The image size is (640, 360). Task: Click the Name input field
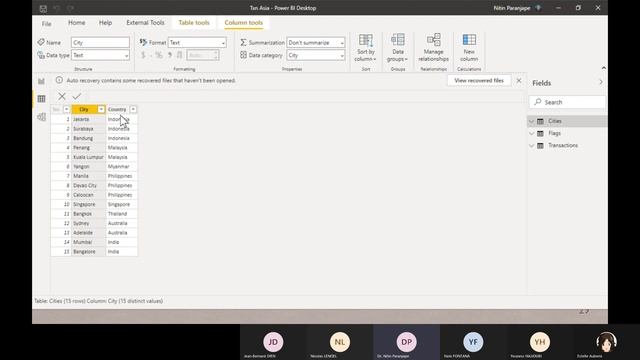pyautogui.click(x=100, y=42)
